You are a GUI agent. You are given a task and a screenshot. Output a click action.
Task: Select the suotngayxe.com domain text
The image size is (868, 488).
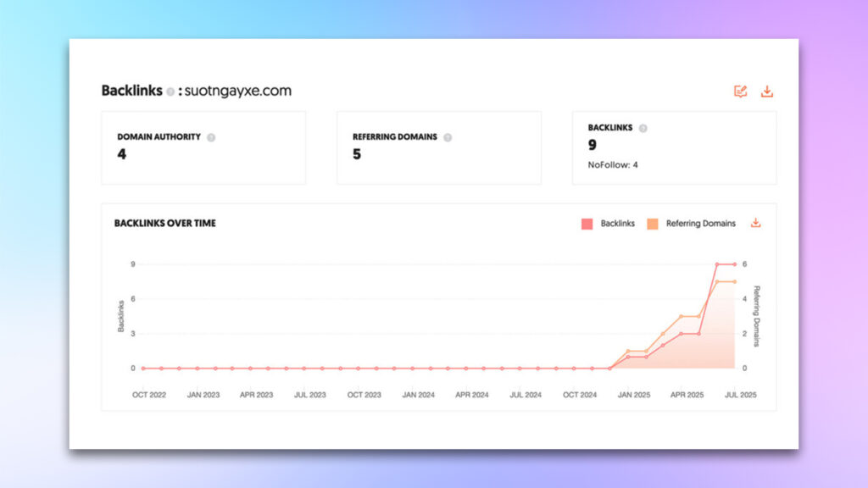(238, 91)
